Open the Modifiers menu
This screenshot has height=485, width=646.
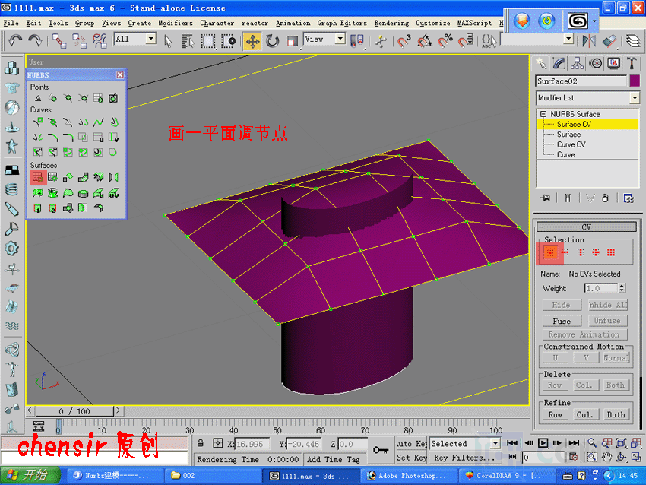[x=176, y=23]
